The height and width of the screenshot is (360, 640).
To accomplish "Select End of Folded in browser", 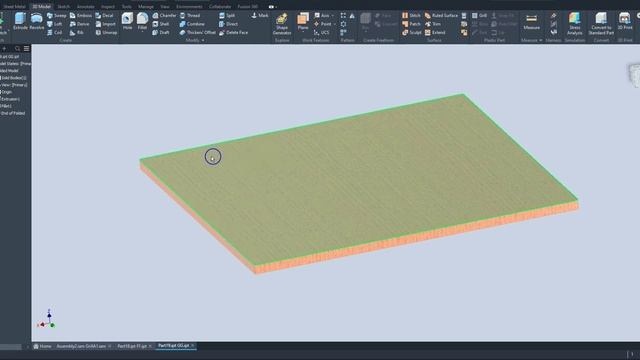I will pyautogui.click(x=12, y=113).
